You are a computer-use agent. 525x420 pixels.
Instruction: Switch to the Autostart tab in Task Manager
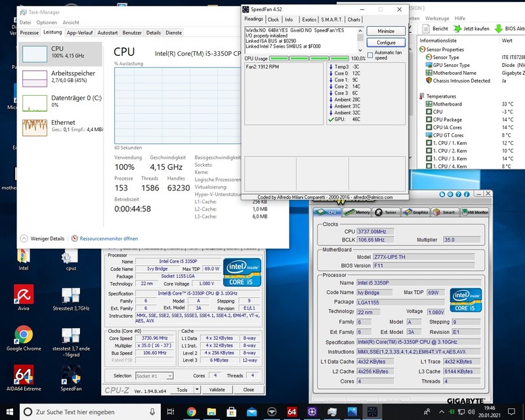click(108, 33)
